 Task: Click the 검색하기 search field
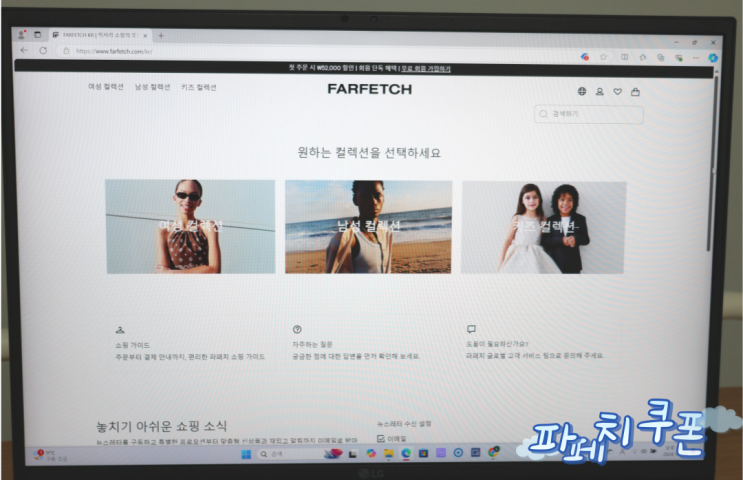589,114
